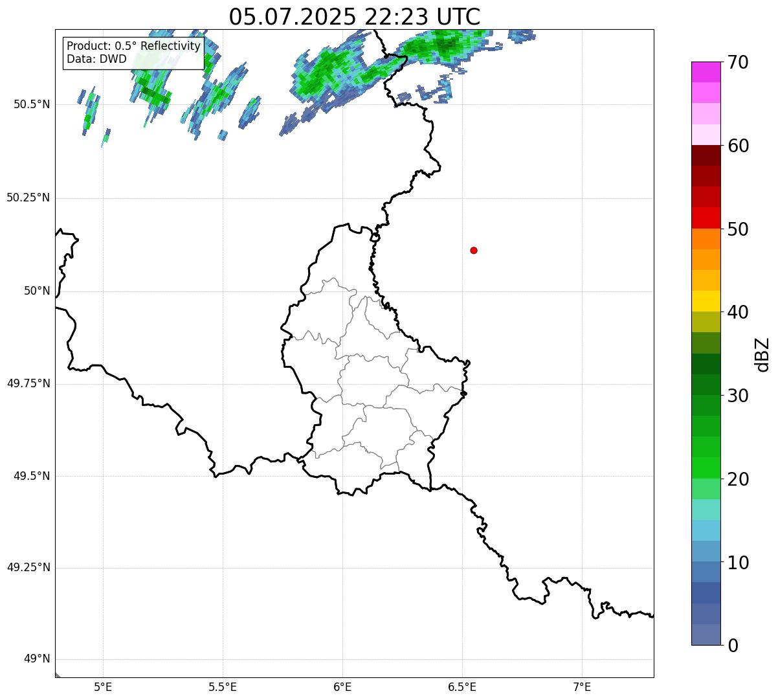The width and height of the screenshot is (778, 700).
Task: Click the 50.25°N latitude label
Action: pyautogui.click(x=28, y=198)
